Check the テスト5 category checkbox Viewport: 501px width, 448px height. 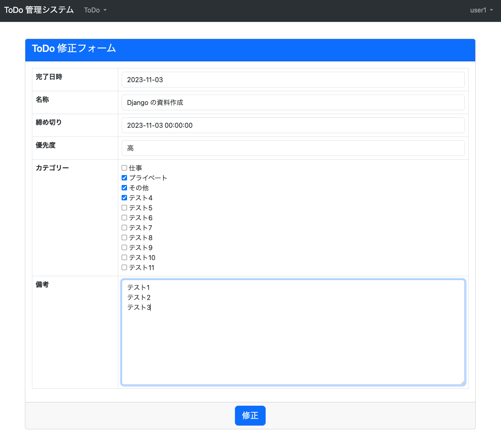[124, 208]
